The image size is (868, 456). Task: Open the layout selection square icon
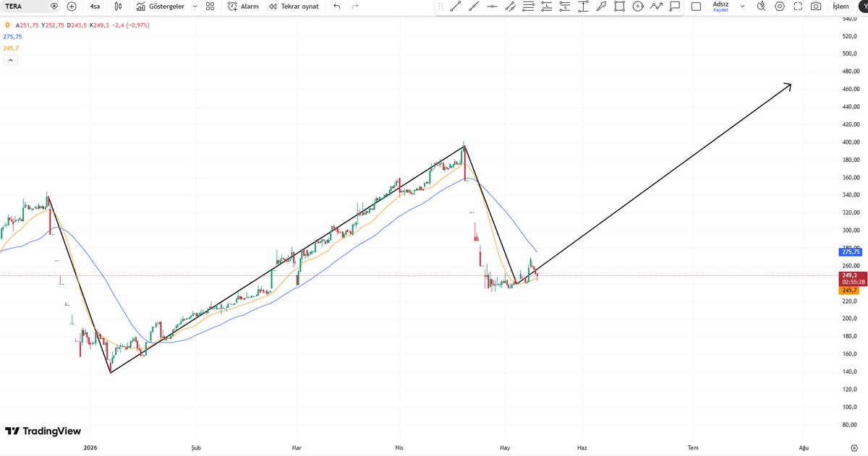click(696, 6)
